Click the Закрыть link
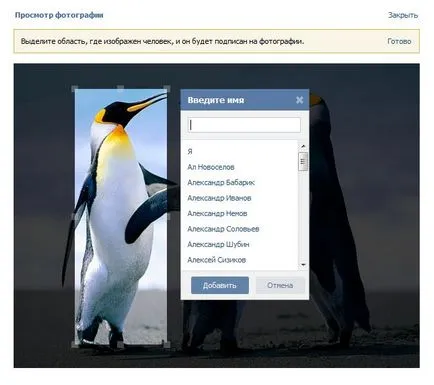Screen dimensions: 434x385 pyautogui.click(x=403, y=15)
